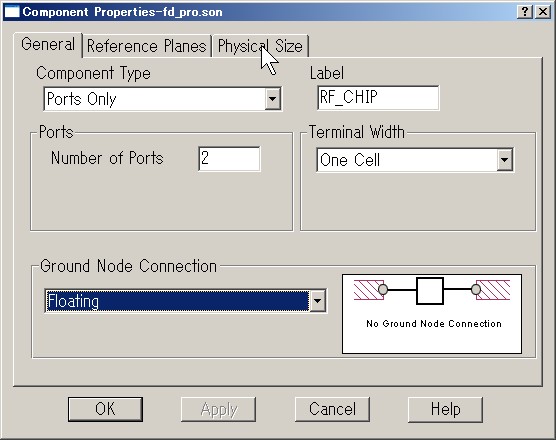Switch to the General tab
Image resolution: width=556 pixels, height=440 pixels.
point(48,45)
